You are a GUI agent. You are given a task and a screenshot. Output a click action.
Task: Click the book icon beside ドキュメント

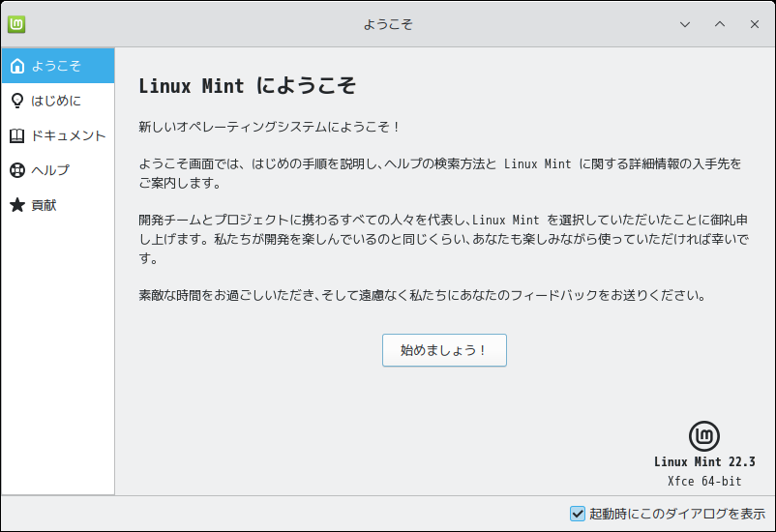click(x=16, y=135)
